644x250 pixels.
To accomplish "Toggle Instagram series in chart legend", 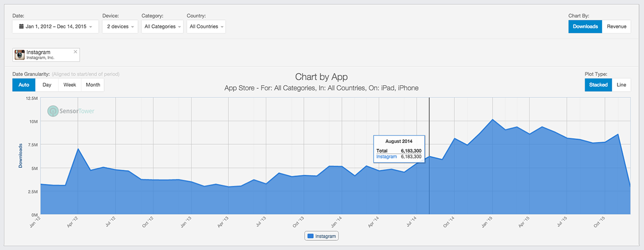I will tap(322, 236).
